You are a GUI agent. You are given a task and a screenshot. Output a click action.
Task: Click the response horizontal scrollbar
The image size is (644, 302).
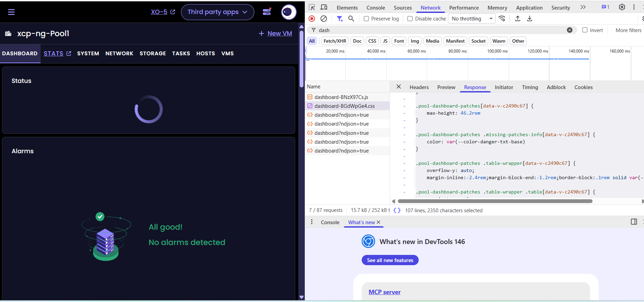click(495, 201)
